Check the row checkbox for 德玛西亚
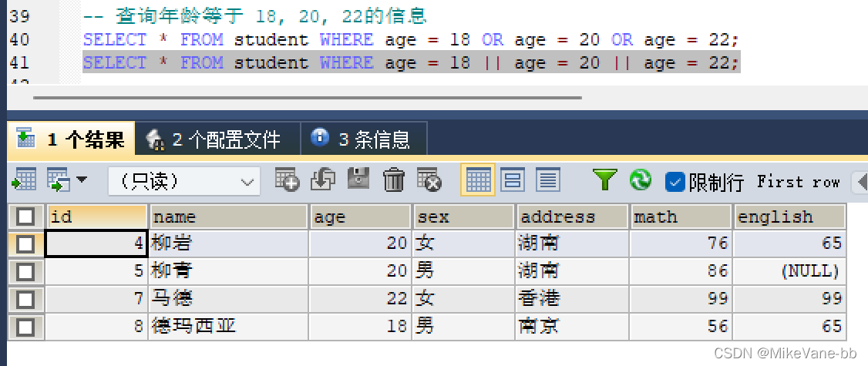Screen dimensions: 868x366 pos(26,327)
